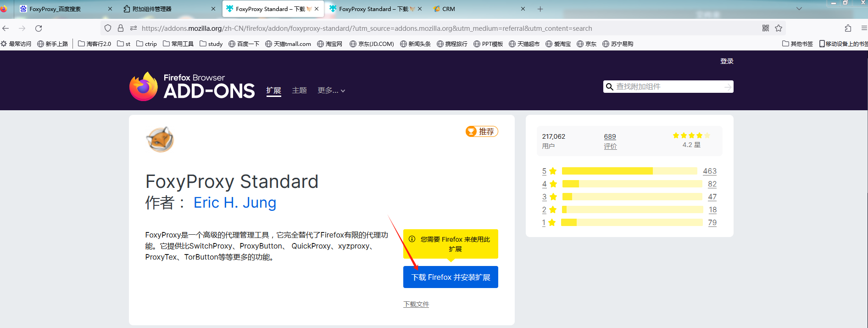Open the 常用工具 bookmark folder
The image size is (868, 328).
click(178, 44)
